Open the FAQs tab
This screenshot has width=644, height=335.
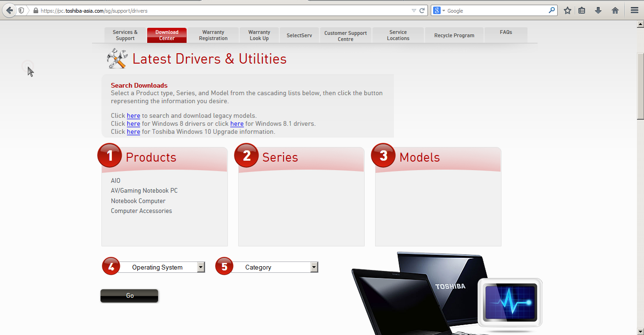coord(506,35)
